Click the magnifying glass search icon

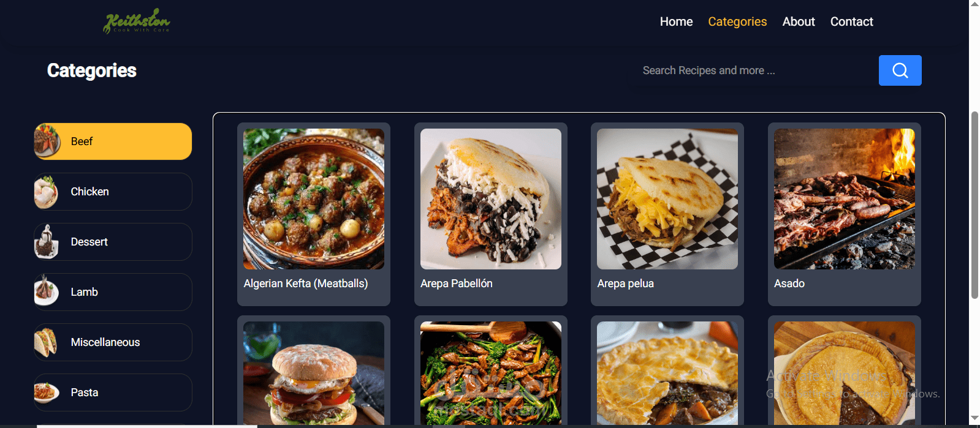(x=900, y=70)
